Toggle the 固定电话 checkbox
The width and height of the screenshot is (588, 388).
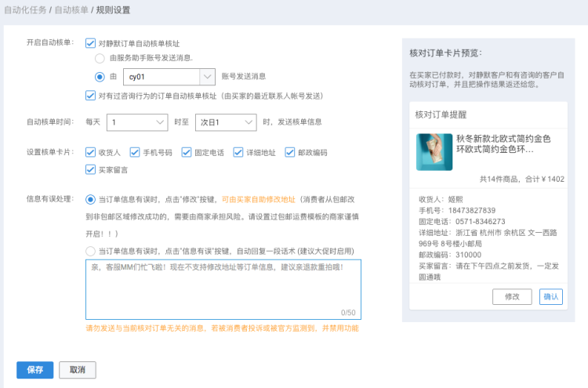click(x=187, y=151)
